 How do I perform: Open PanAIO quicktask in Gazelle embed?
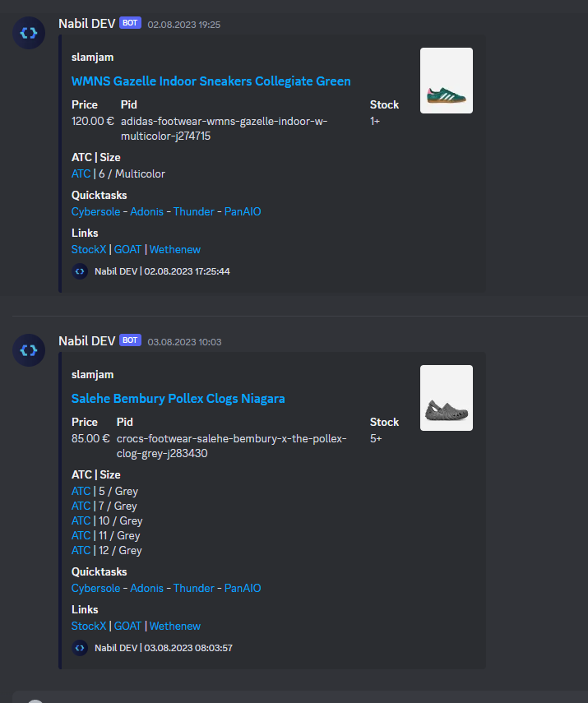(243, 211)
